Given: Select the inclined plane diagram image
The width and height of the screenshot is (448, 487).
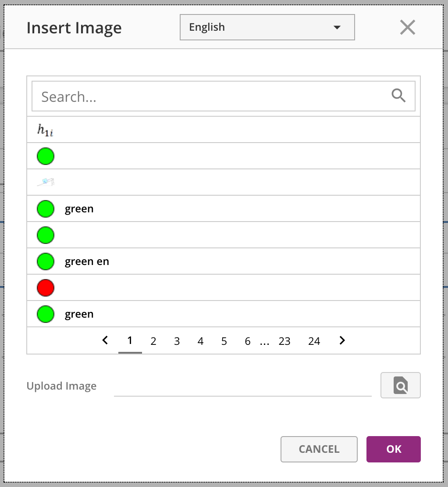Looking at the screenshot, I should 46,182.
